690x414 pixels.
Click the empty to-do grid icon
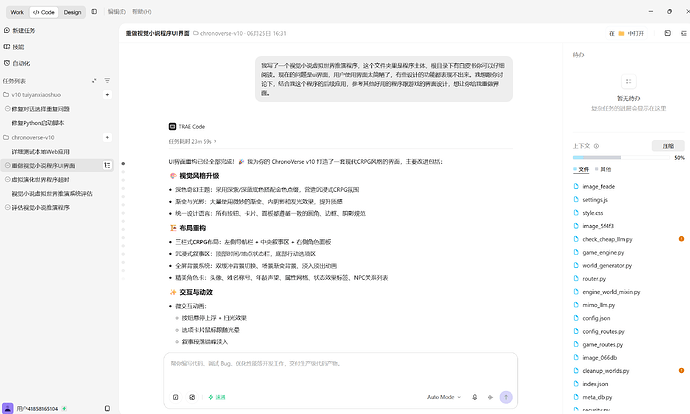click(628, 81)
